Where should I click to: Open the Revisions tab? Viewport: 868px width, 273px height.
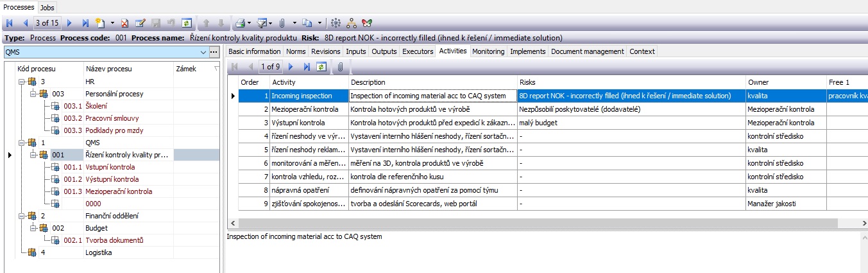coord(326,51)
